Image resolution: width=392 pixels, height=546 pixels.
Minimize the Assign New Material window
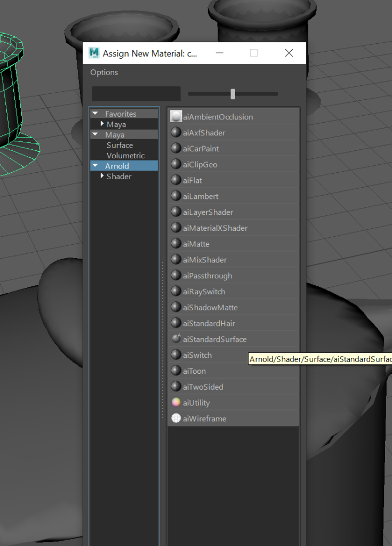[220, 53]
